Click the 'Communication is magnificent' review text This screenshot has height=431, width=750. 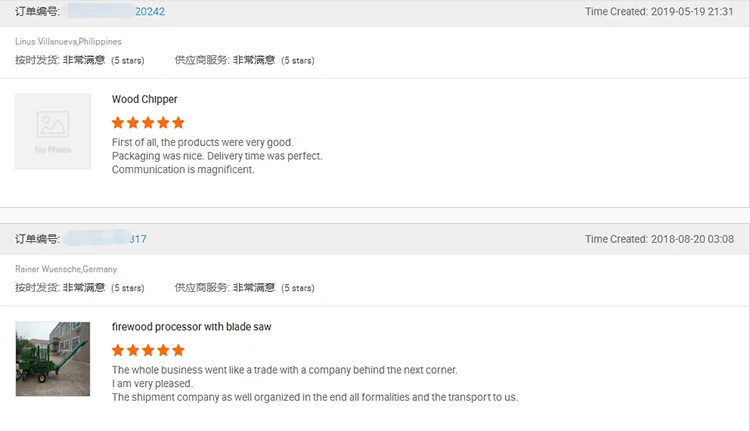pos(183,170)
